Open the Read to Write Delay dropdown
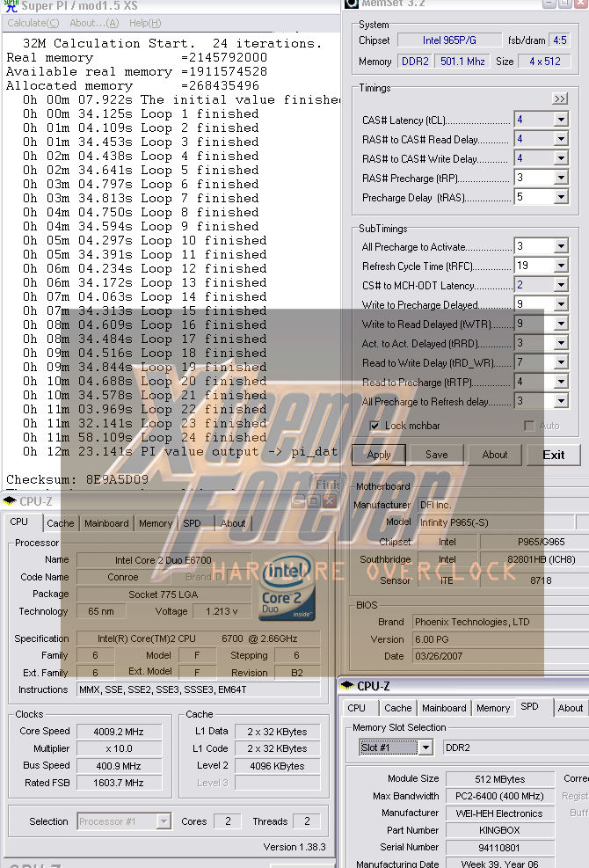The width and height of the screenshot is (589, 868). pyautogui.click(x=561, y=362)
